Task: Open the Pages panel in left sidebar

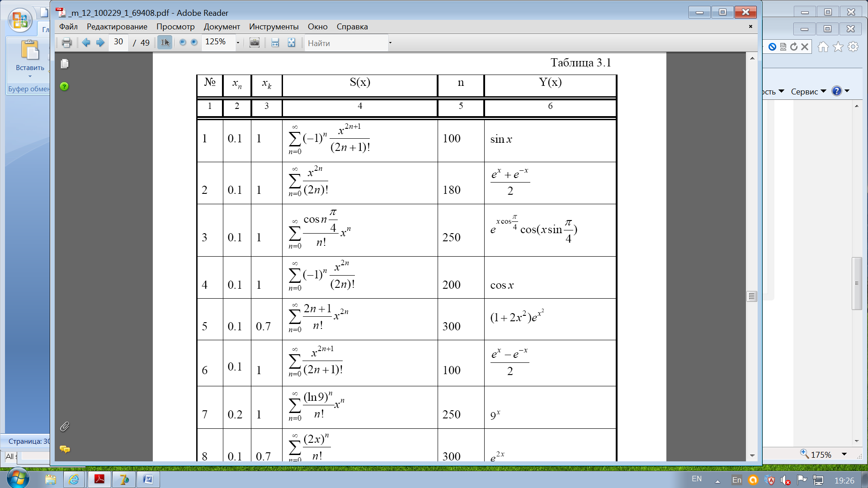Action: tap(65, 64)
